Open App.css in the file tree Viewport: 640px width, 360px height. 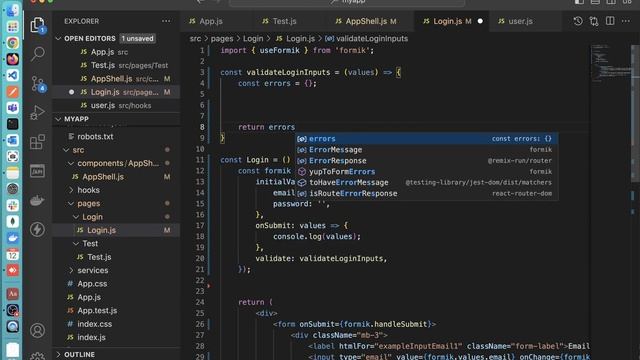point(116,284)
